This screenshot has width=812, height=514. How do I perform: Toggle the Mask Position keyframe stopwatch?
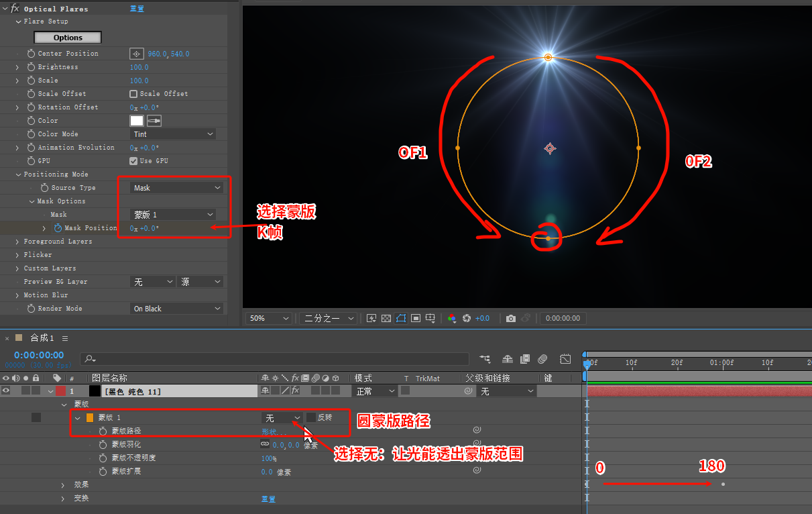click(x=58, y=228)
